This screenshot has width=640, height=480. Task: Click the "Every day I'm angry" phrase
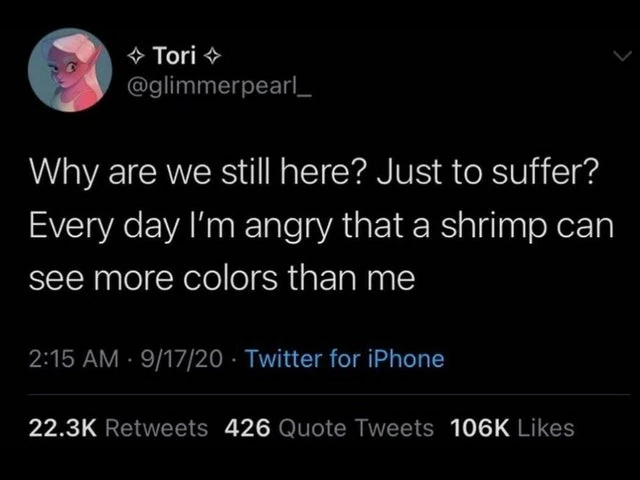click(x=180, y=227)
